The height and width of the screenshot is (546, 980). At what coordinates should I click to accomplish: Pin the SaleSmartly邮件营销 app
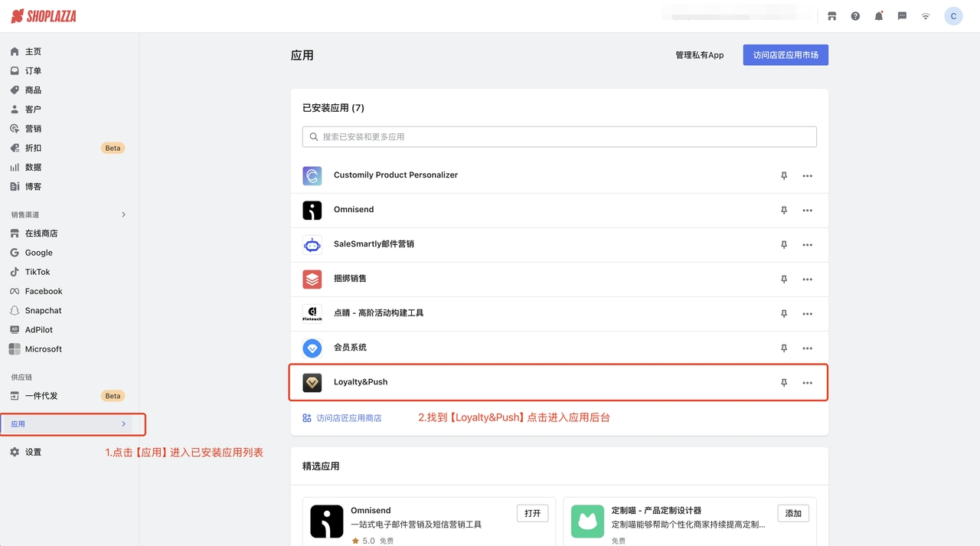pos(784,245)
